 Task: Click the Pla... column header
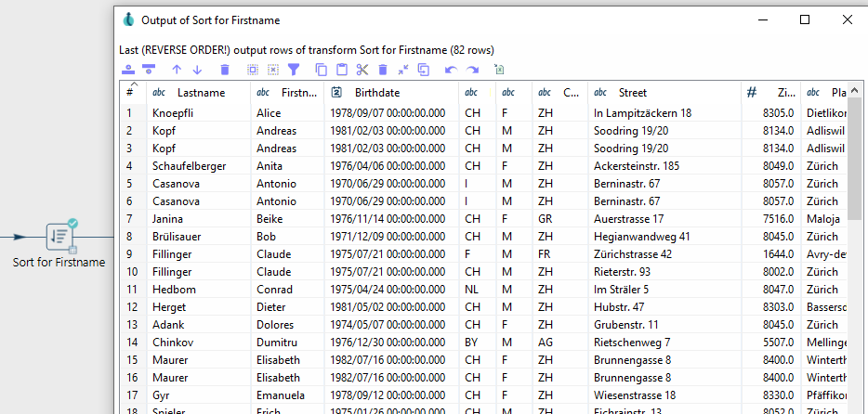(x=823, y=93)
